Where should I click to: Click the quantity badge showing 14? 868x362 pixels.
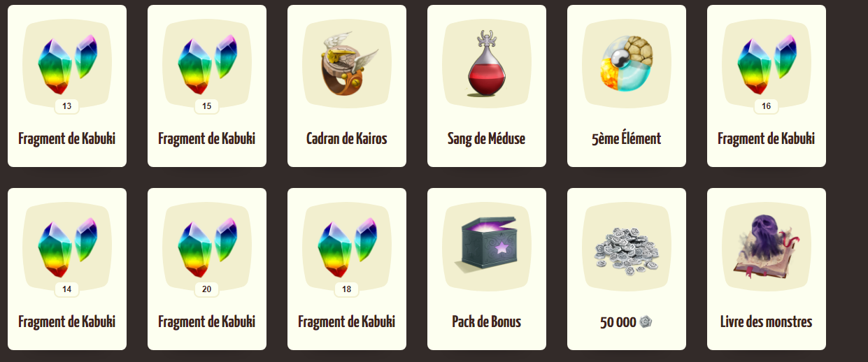66,289
